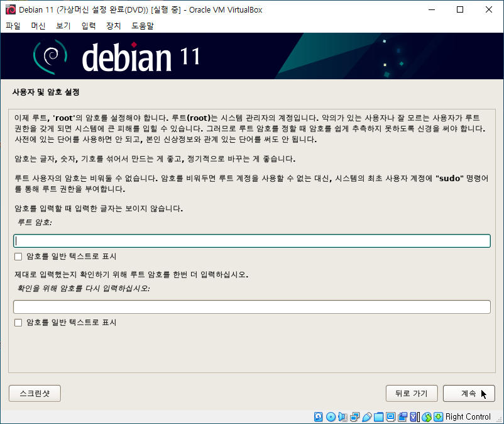Viewport: 504px width, 424px height.
Task: Click the shared folders status icon
Action: click(379, 417)
